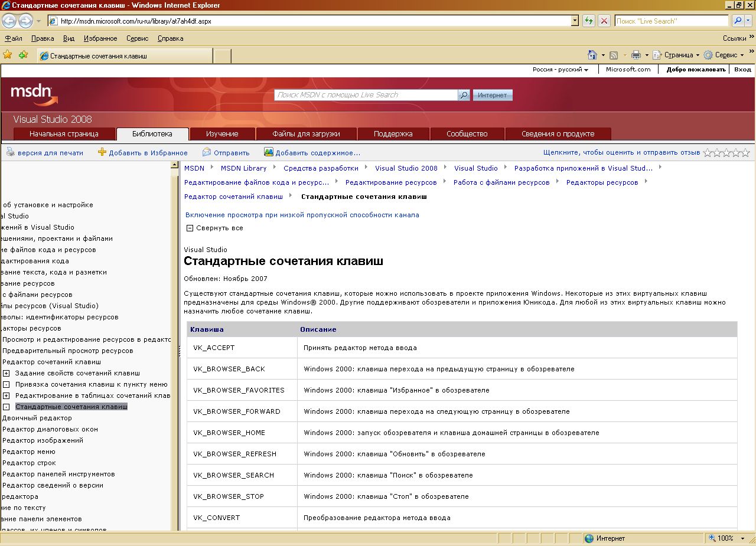756x546 pixels.
Task: Click the Print printer icon
Action: (636, 55)
